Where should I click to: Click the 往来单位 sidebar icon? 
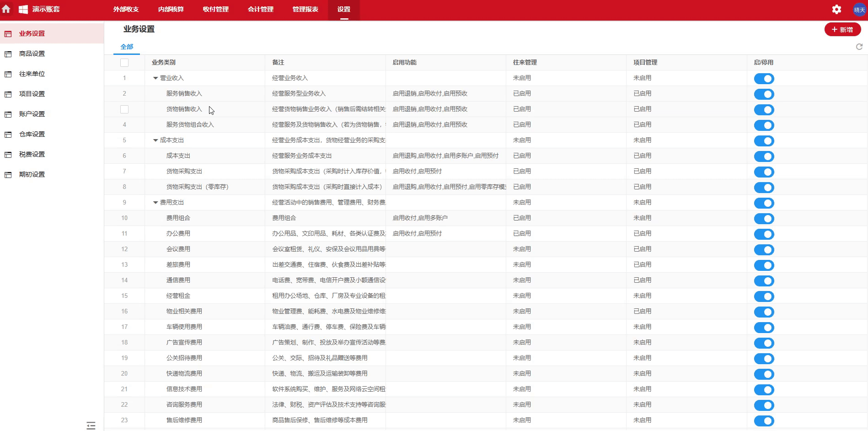point(8,74)
